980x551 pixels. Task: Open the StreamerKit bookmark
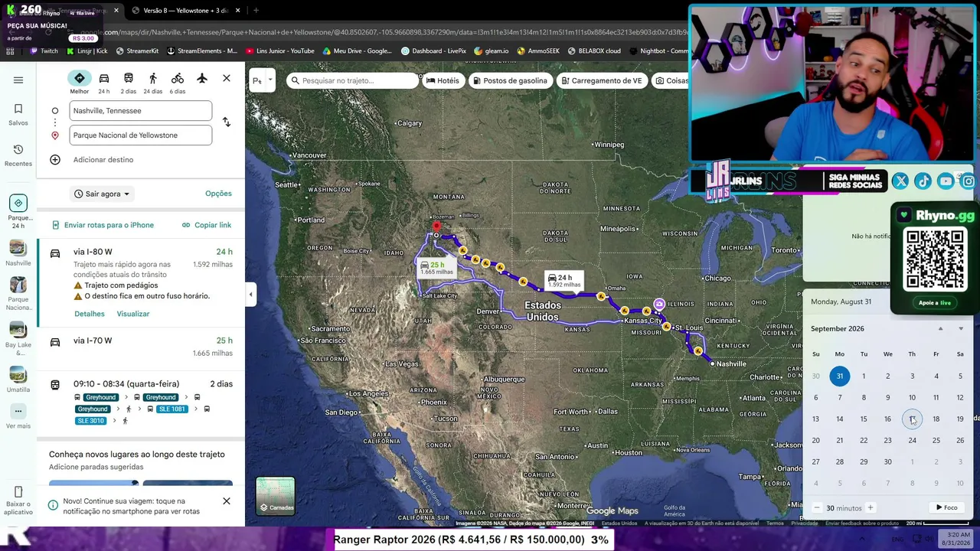137,51
